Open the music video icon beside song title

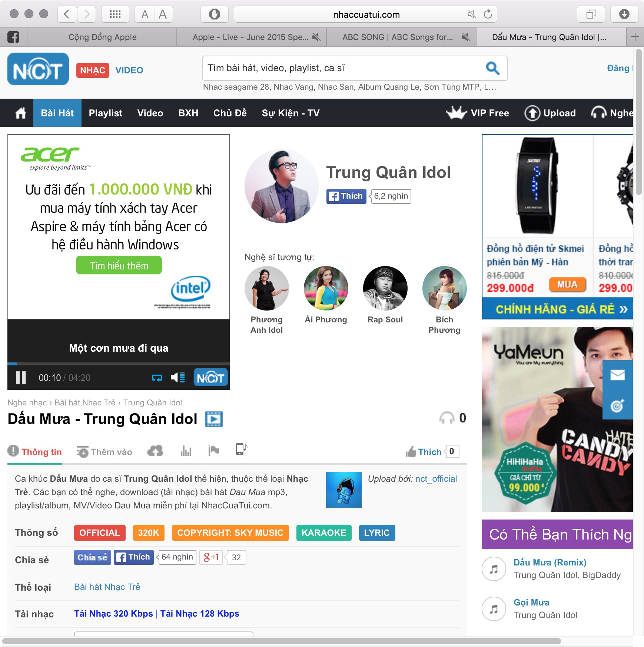point(213,419)
